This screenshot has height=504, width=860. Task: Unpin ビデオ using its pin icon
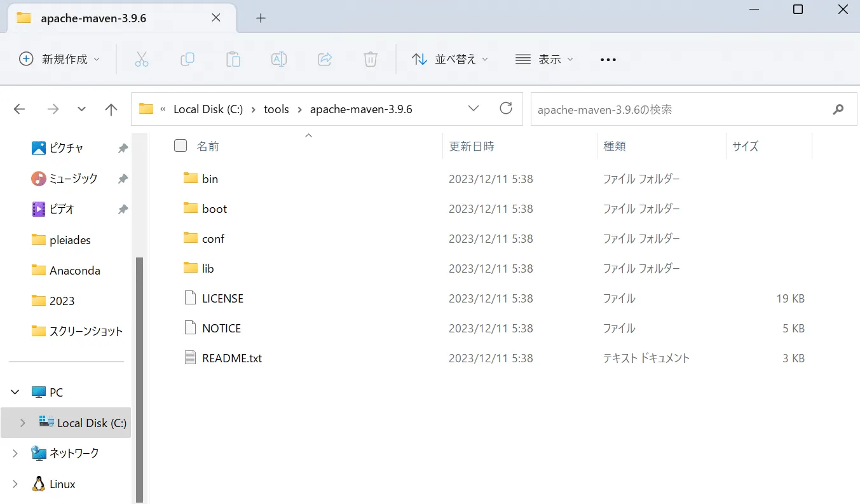(x=123, y=209)
